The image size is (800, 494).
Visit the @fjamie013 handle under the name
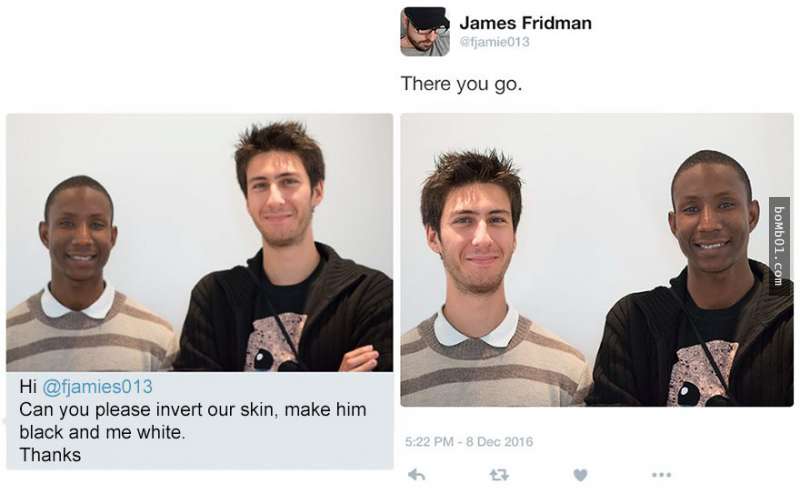494,42
